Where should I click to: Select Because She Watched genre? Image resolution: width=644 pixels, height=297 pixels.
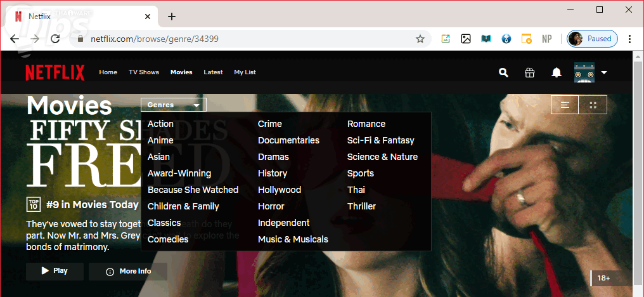point(193,190)
